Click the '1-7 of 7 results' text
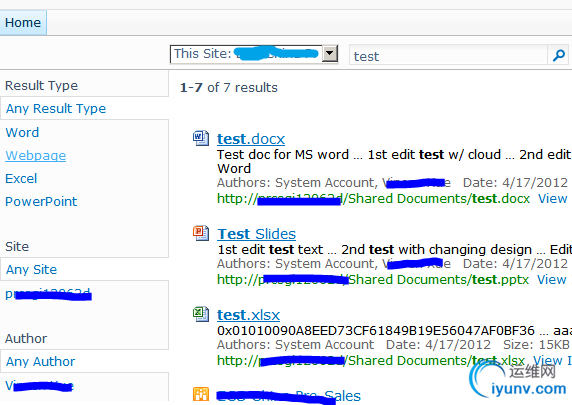This screenshot has width=572, height=405. tap(229, 88)
